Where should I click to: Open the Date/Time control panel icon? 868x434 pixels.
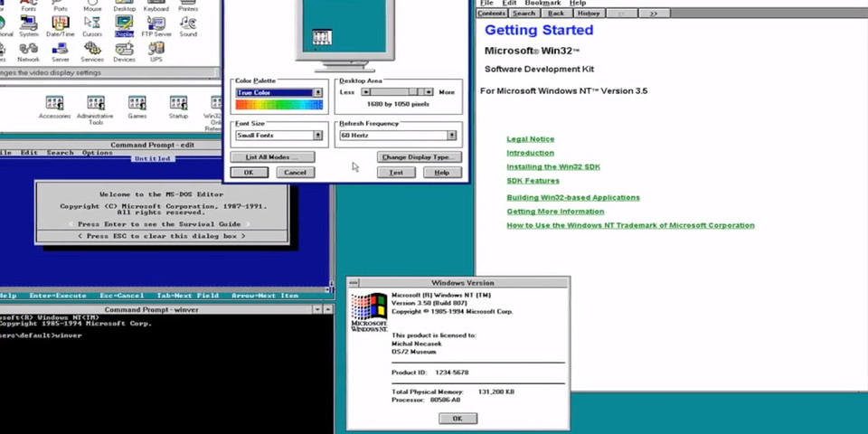61,26
